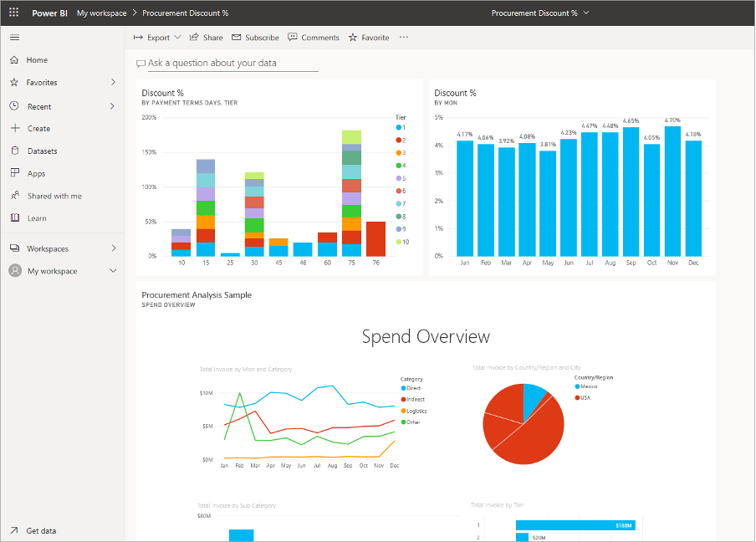Click the Get data icon at bottom left
The height and width of the screenshot is (542, 756).
coord(15,530)
